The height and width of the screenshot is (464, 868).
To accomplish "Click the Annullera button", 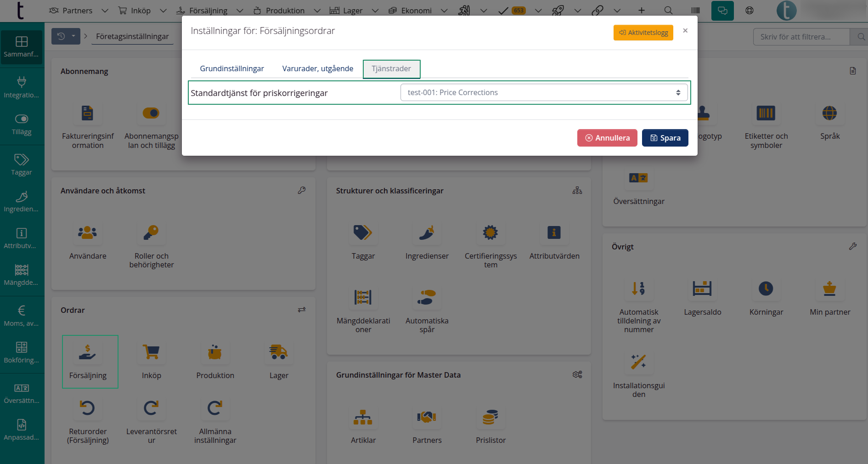I will pyautogui.click(x=607, y=138).
